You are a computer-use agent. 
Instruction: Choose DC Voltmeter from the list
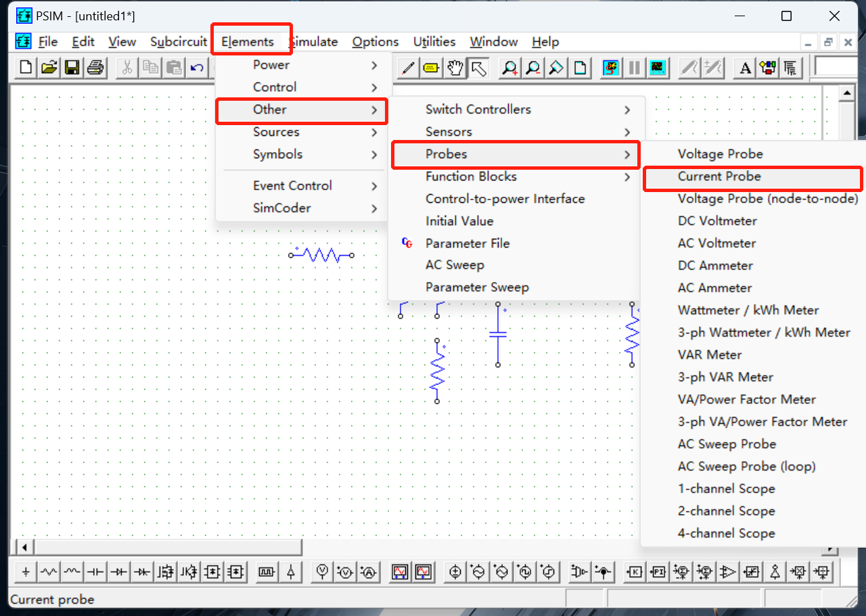click(752, 221)
